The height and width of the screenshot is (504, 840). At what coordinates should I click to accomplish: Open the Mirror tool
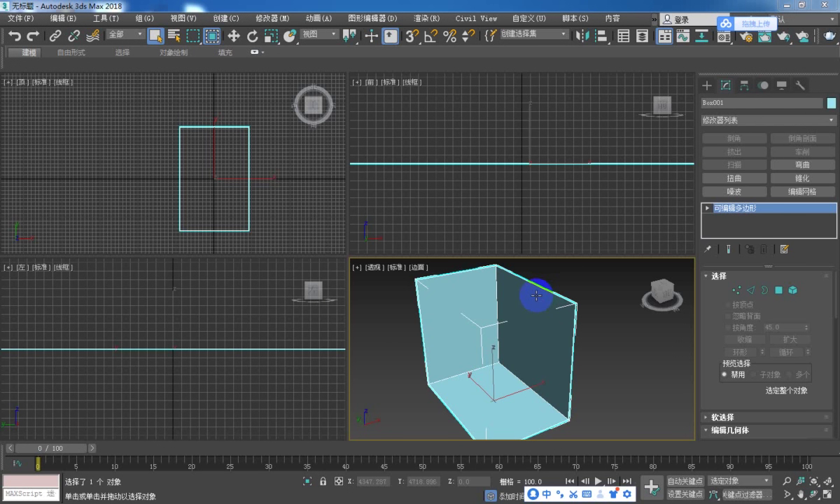point(581,36)
